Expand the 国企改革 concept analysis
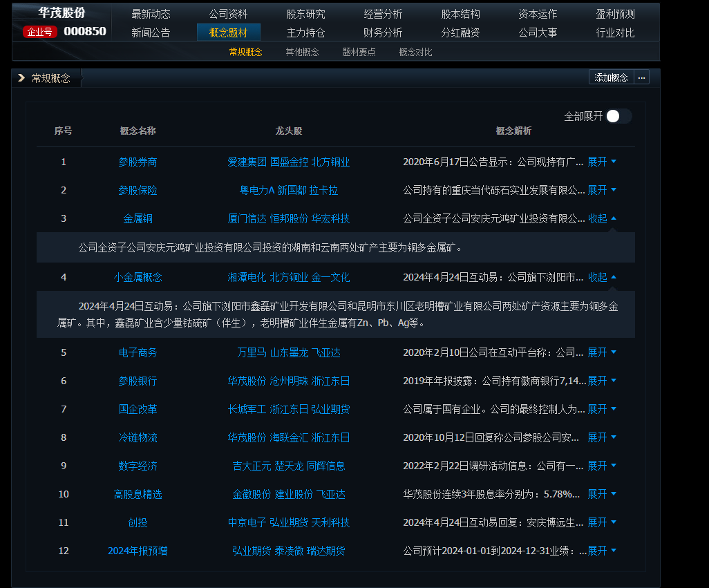The image size is (709, 588). tap(602, 410)
